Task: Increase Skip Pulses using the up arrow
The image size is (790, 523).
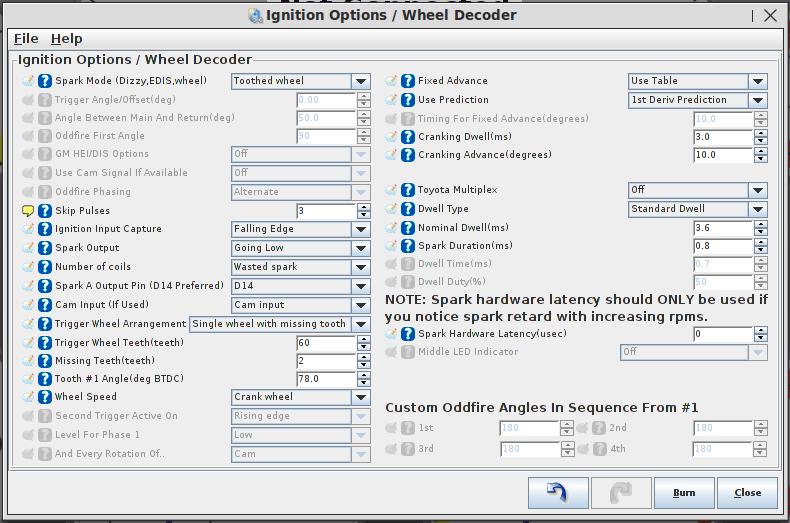Action: (x=363, y=207)
